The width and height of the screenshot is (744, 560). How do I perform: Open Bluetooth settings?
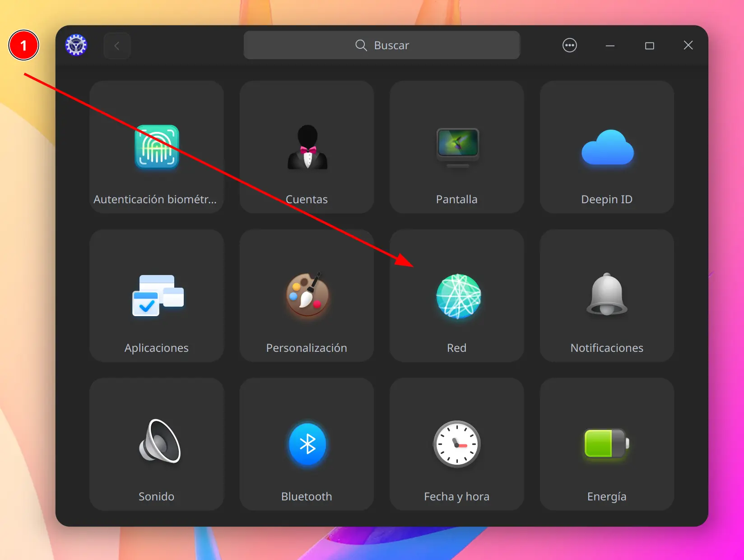click(307, 444)
